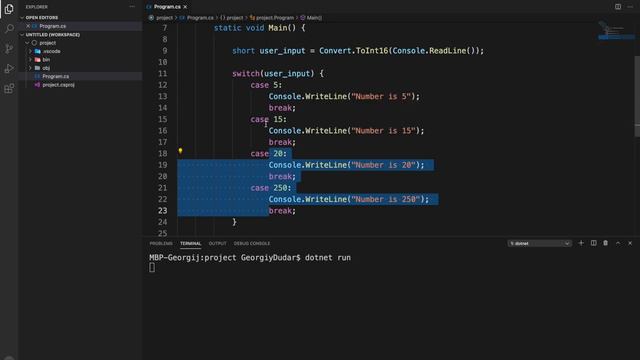Image resolution: width=640 pixels, height=360 pixels.
Task: Click 'Convert.ToInt16' on line 9
Action: [353, 51]
